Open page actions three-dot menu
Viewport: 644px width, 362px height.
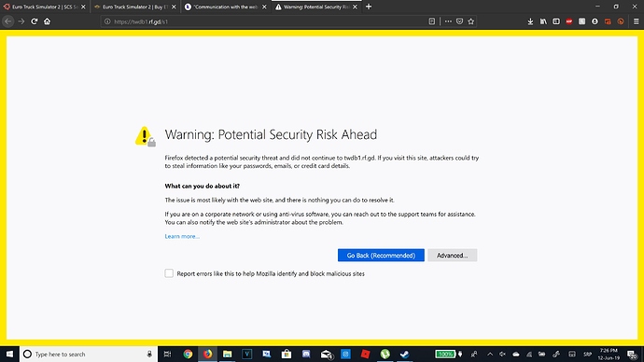point(448,21)
